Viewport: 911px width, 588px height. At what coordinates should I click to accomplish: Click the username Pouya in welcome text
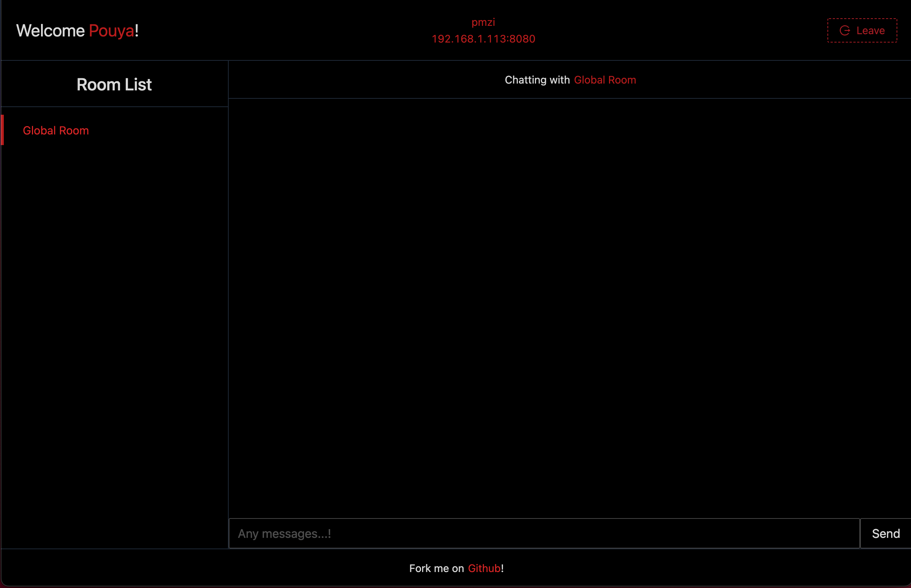111,31
